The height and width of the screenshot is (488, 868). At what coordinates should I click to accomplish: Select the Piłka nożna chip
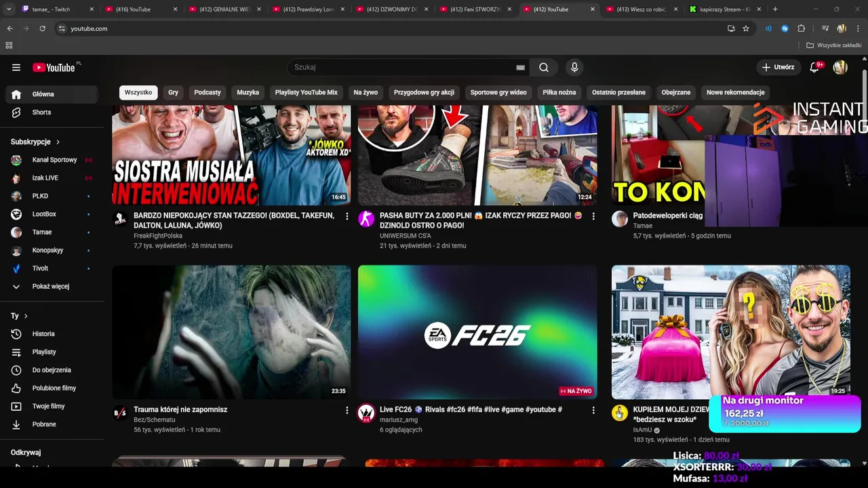[559, 92]
